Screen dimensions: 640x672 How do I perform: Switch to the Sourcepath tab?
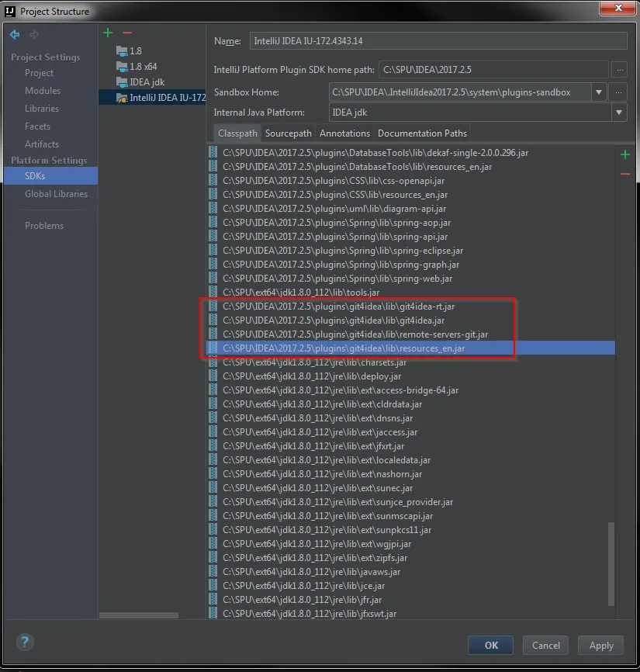tap(289, 133)
